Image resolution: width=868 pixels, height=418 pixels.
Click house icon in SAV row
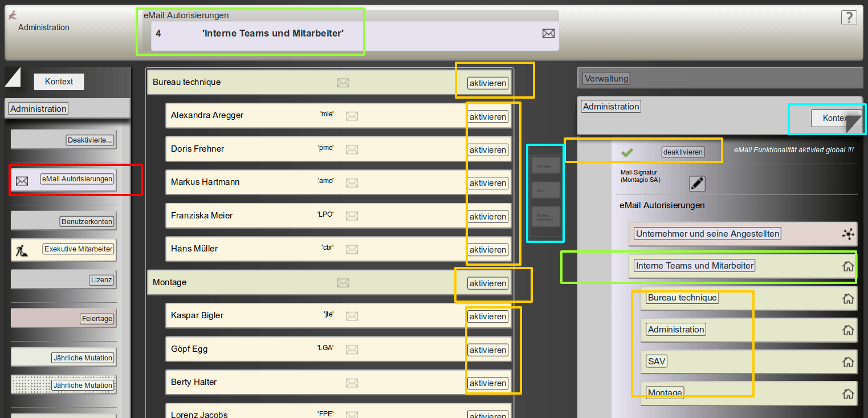848,362
